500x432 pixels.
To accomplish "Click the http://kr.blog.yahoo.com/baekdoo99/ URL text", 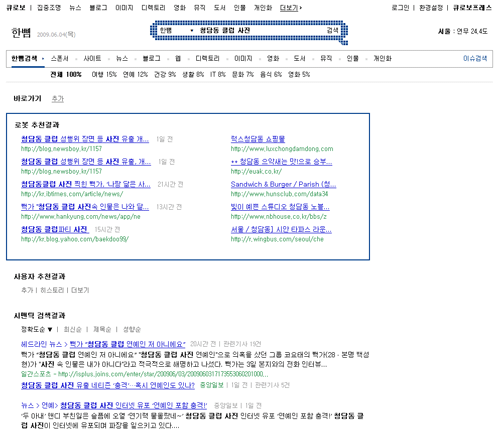I will (x=75, y=239).
